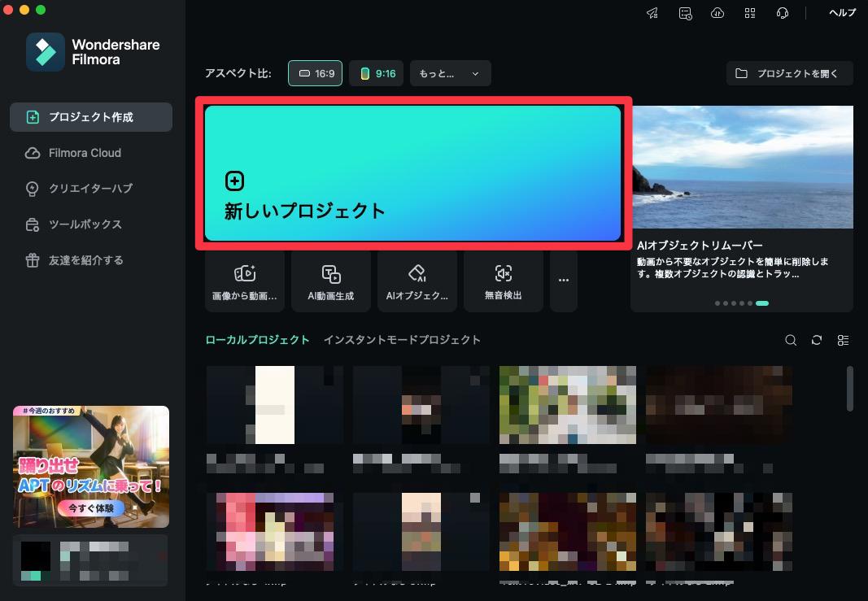Switch to the ローカルプロジェクト tab
This screenshot has width=868, height=601.
click(257, 340)
